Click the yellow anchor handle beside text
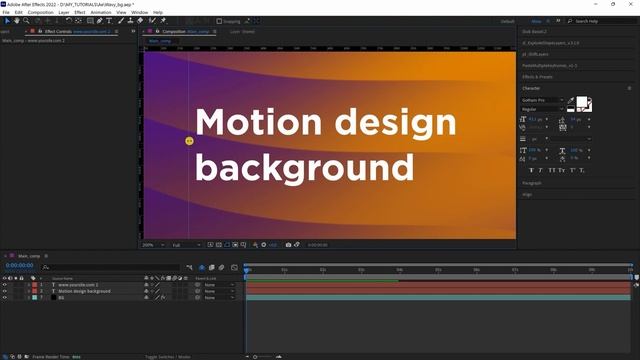Screen dimensions: 640x360 tap(189, 141)
